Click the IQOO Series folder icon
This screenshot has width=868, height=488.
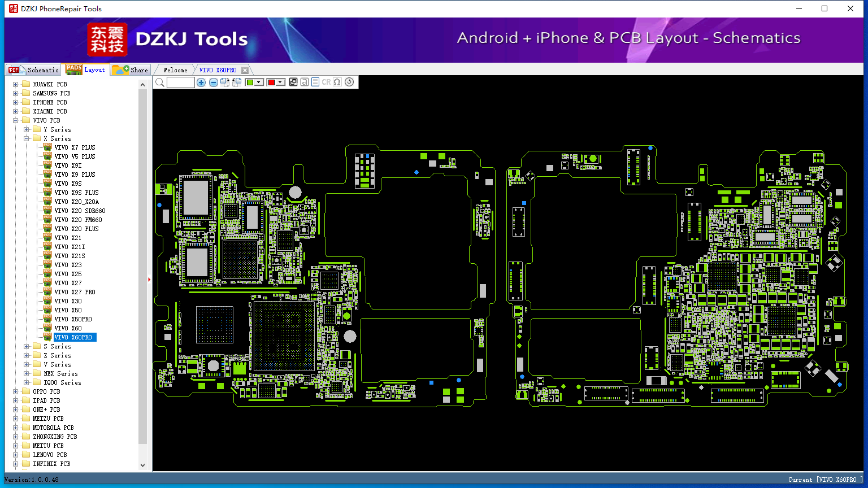[37, 382]
